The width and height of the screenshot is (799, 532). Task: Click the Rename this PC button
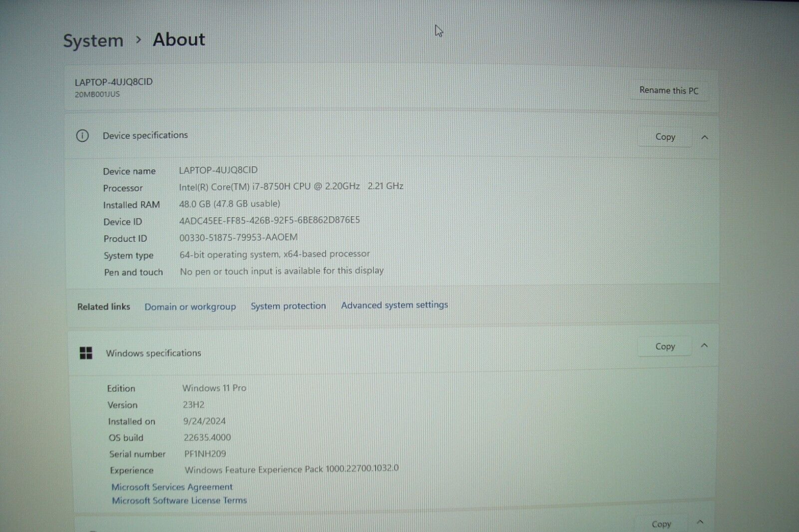point(669,90)
